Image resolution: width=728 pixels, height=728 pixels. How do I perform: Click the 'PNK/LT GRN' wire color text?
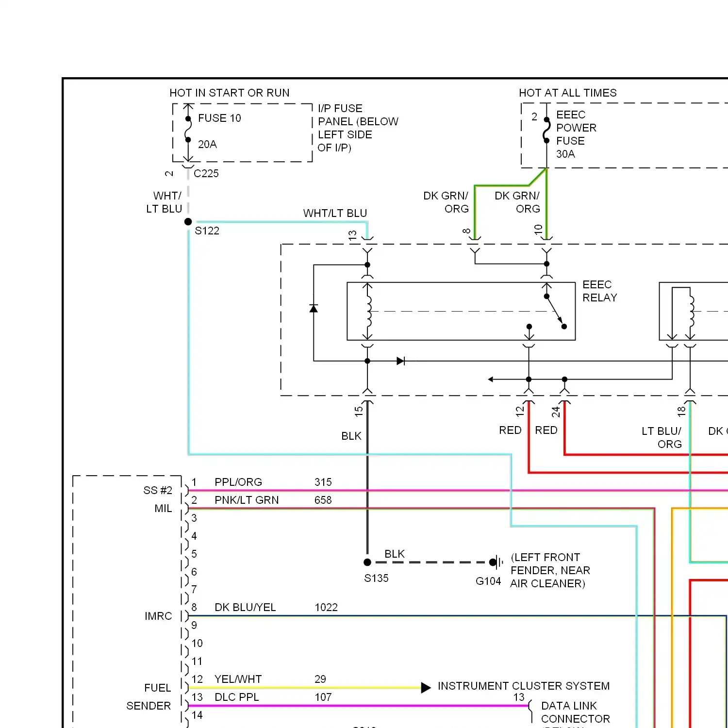247,500
